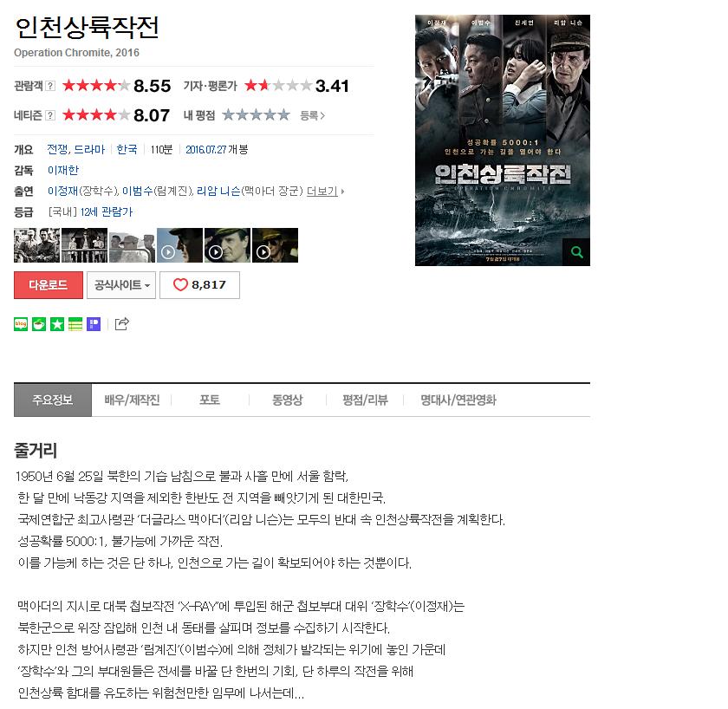Open 등록 rating registration arrow
728x709 pixels.
click(x=313, y=115)
